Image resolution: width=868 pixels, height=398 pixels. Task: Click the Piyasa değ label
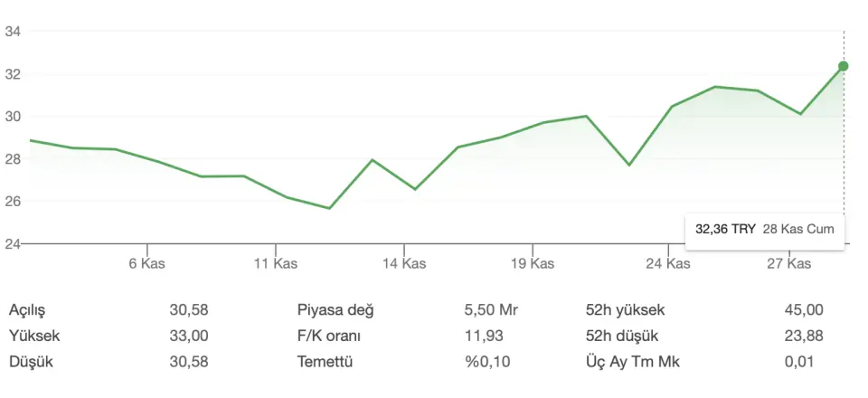(335, 310)
